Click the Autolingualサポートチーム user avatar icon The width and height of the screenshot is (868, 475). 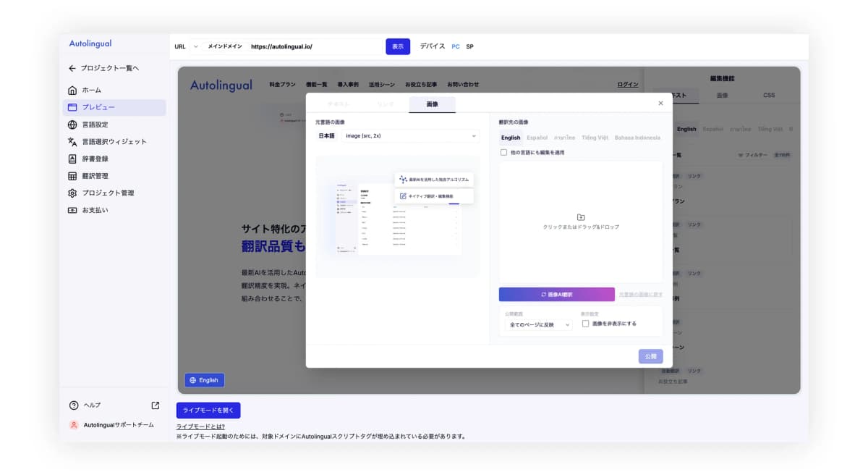click(x=73, y=425)
